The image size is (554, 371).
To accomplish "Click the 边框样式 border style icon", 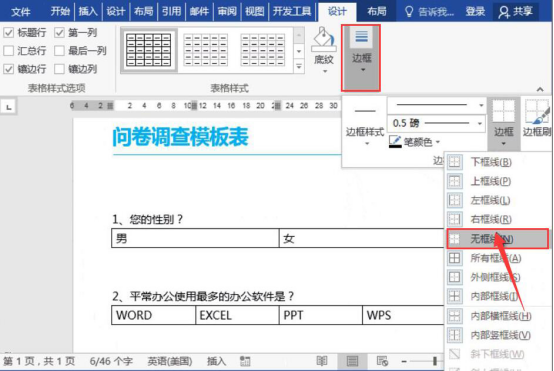I will [365, 111].
